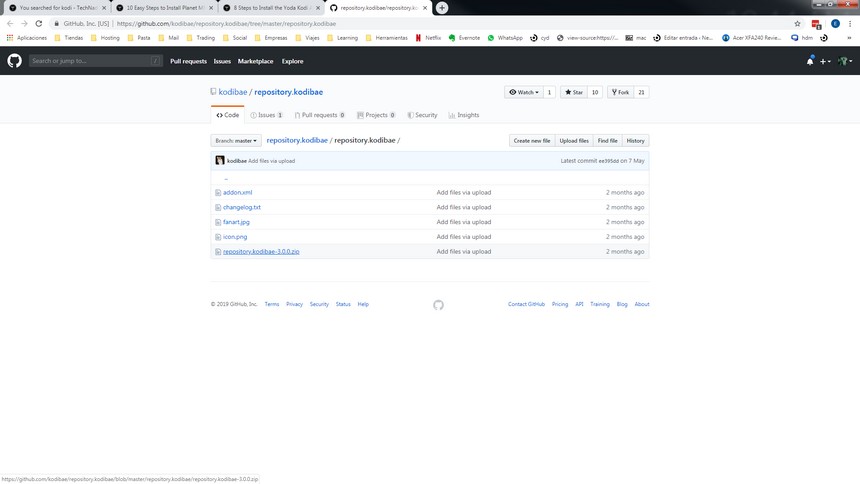This screenshot has height=484, width=860.
Task: Open the History button
Action: [635, 140]
